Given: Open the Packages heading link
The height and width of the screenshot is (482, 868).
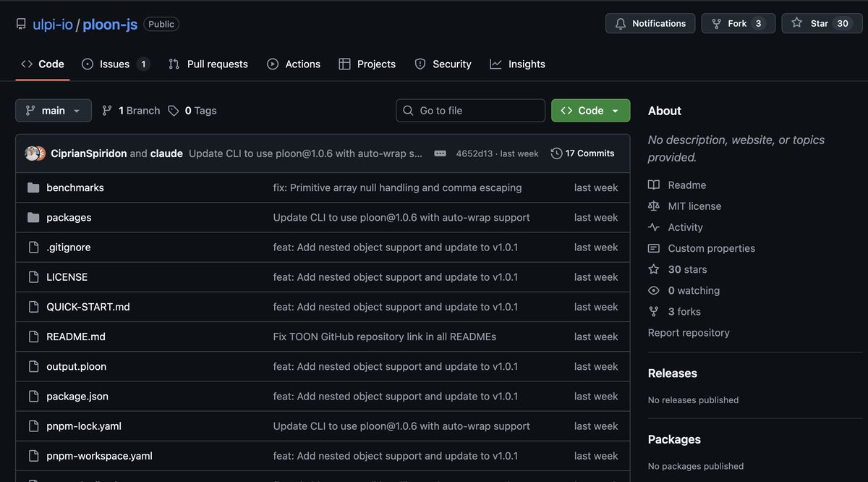Looking at the screenshot, I should pos(674,439).
